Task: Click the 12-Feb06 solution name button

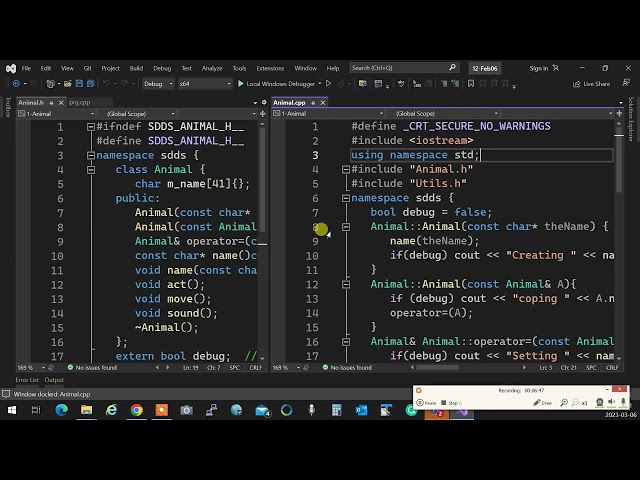Action: point(484,68)
